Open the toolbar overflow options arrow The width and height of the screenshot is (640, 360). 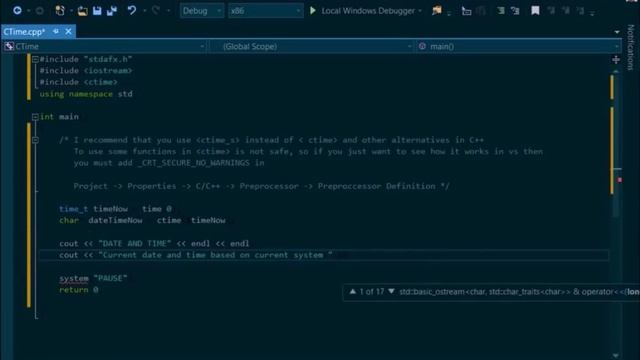coord(592,12)
